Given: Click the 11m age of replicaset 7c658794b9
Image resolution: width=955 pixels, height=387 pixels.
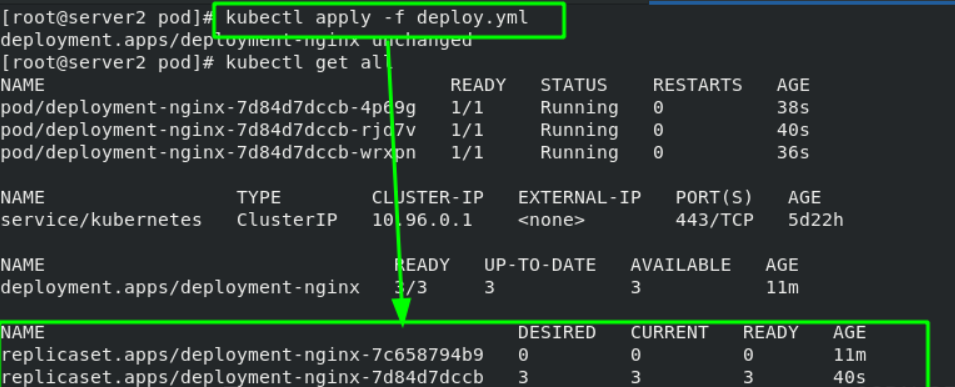Looking at the screenshot, I should [x=850, y=355].
